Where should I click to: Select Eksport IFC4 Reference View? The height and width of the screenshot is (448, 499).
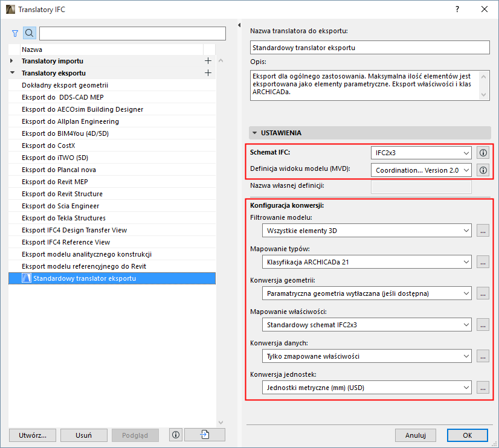pos(112,242)
